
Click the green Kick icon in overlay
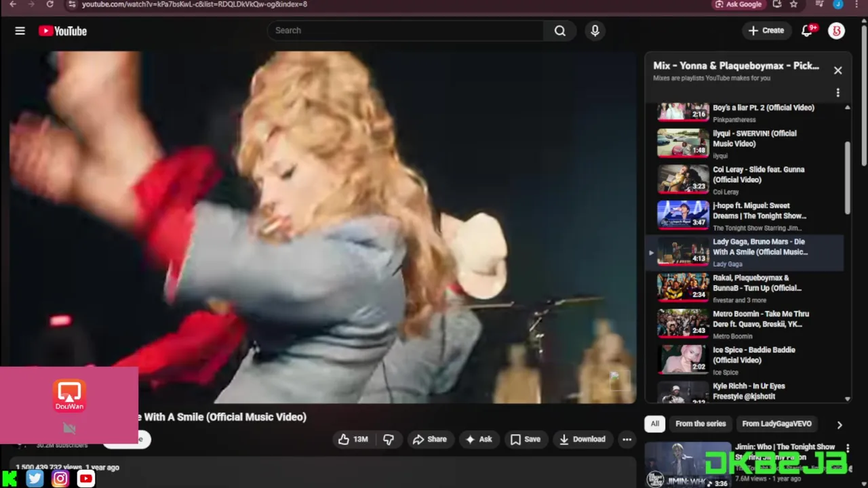click(x=9, y=479)
